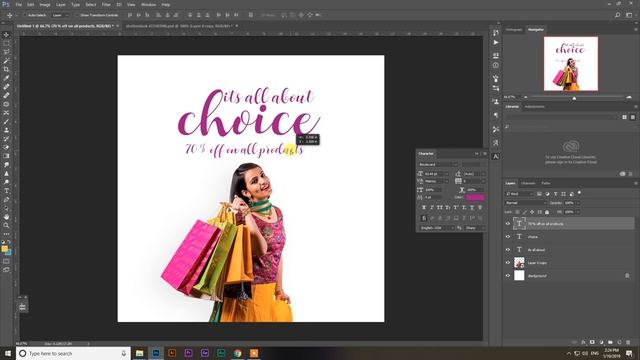The width and height of the screenshot is (640, 360).
Task: Select the Hand tool
Action: tap(6, 217)
